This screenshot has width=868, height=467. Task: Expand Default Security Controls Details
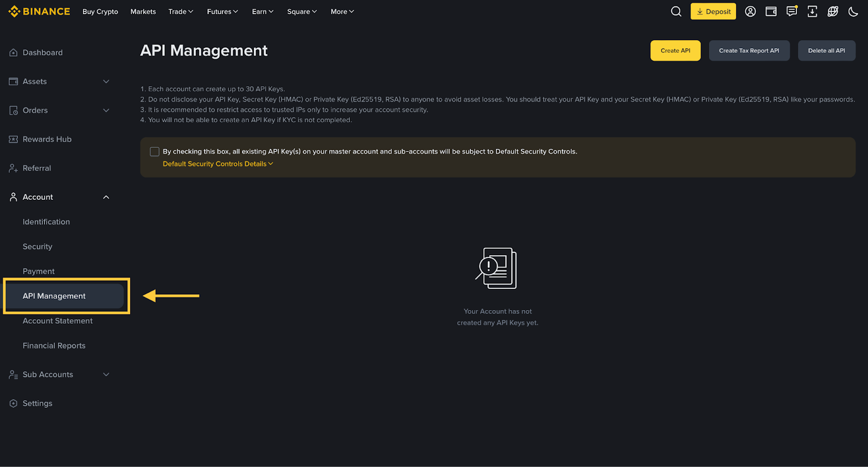point(218,164)
